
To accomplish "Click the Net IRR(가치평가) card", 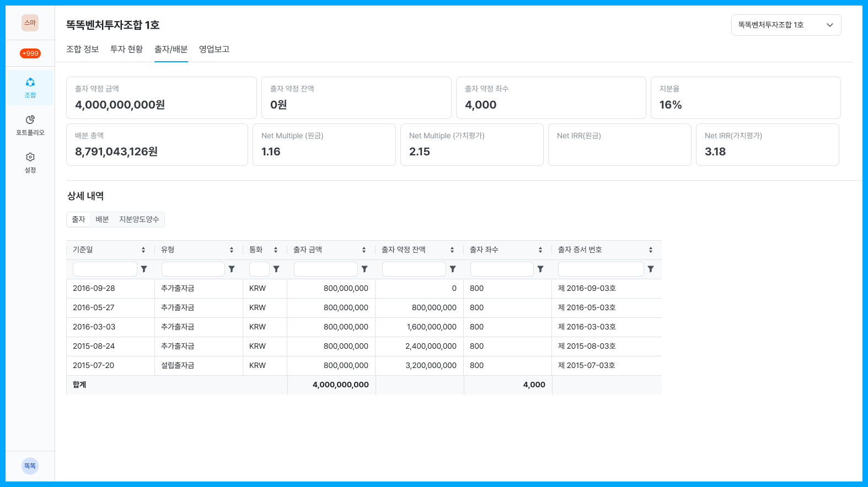I will tap(768, 144).
